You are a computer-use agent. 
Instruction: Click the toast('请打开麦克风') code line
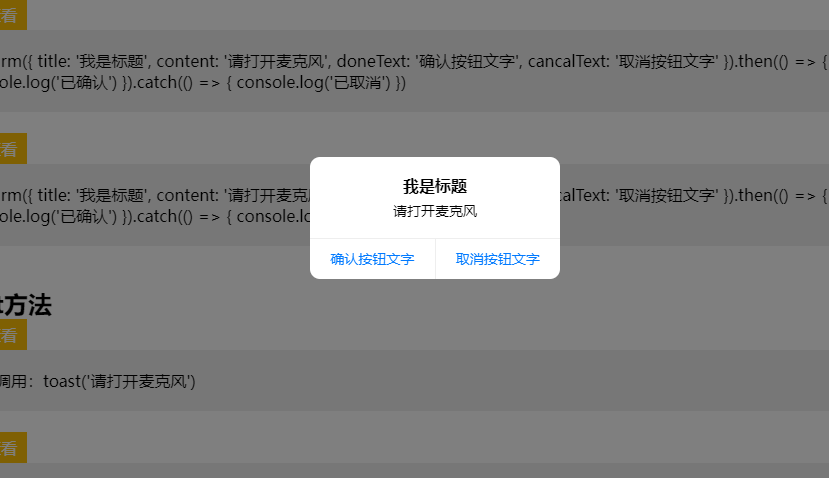tap(119, 381)
